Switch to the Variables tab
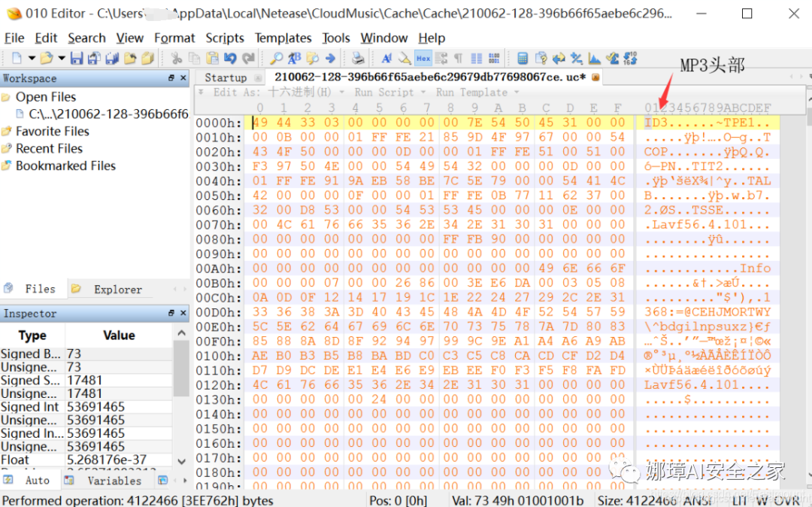This screenshot has height=507, width=812. coord(108,481)
